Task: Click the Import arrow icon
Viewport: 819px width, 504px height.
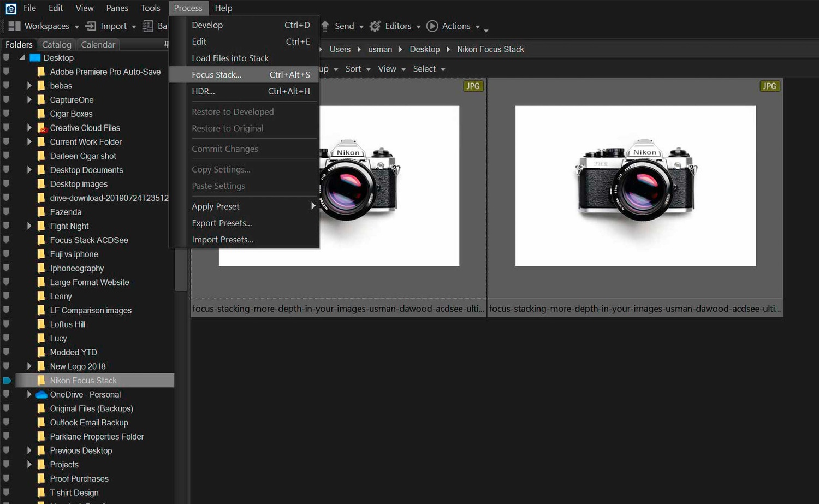Action: pos(91,26)
